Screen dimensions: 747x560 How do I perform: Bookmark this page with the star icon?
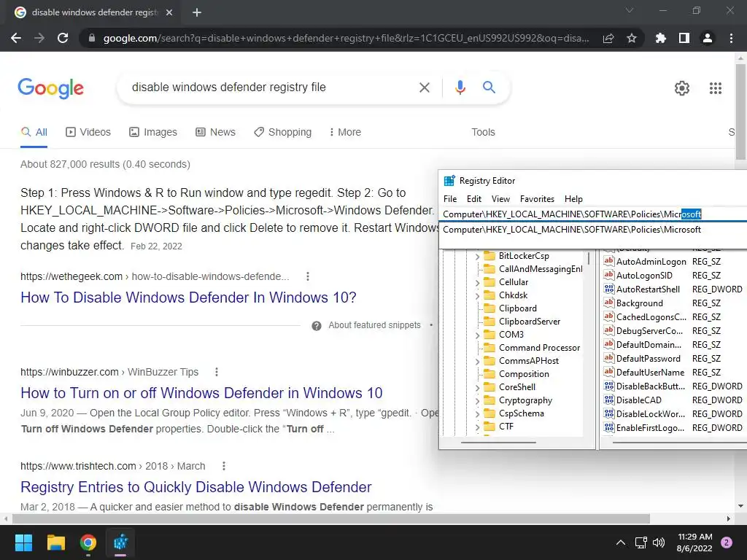[x=632, y=38]
